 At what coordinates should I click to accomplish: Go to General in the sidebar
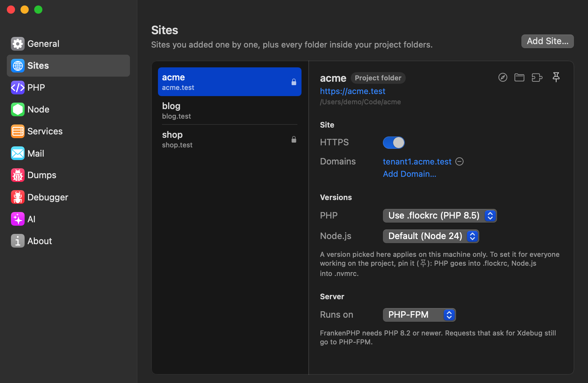pyautogui.click(x=68, y=44)
